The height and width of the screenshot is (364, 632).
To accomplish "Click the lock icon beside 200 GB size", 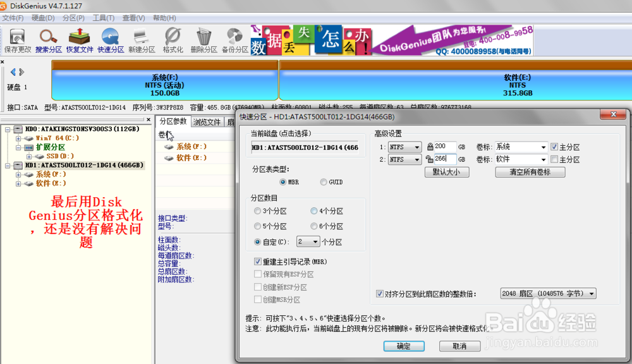I will pos(430,147).
